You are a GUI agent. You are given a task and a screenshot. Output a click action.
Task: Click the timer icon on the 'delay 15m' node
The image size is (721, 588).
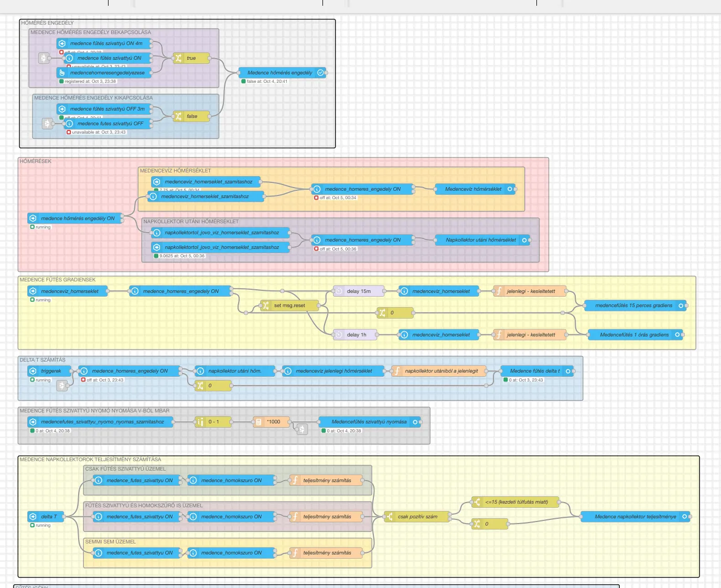click(339, 291)
